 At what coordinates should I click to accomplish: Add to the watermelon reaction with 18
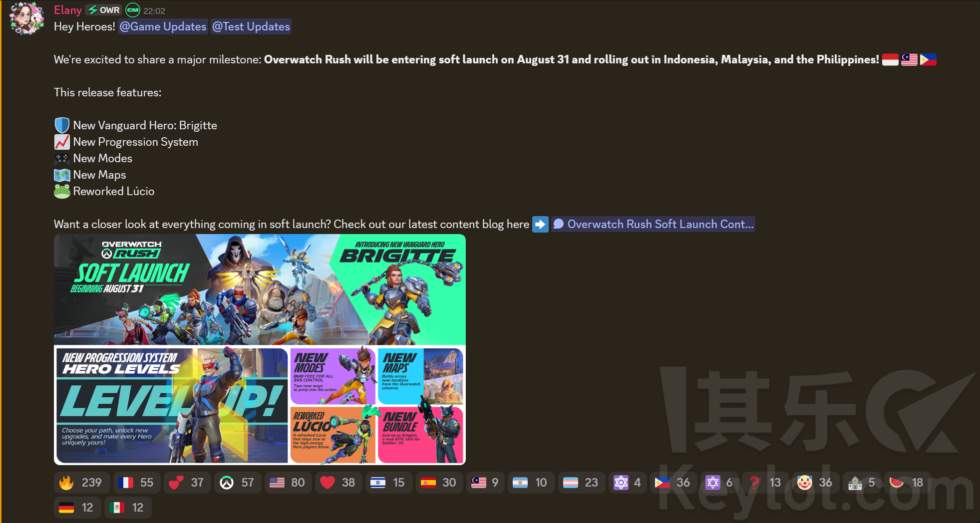click(x=908, y=483)
